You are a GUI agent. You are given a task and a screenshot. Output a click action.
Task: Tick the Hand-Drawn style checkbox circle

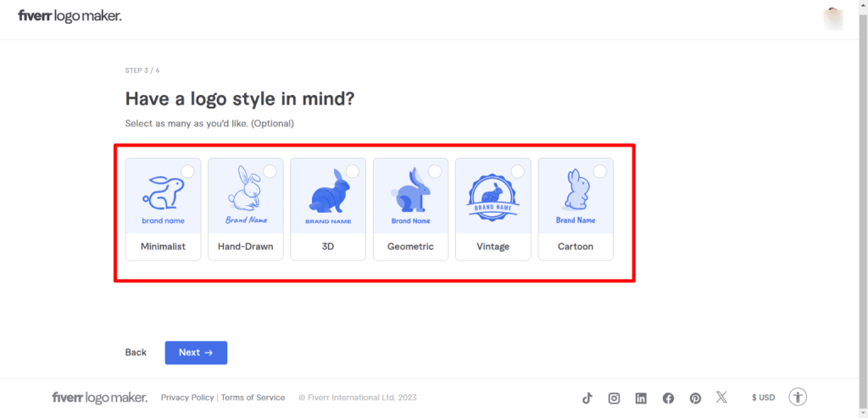[270, 171]
